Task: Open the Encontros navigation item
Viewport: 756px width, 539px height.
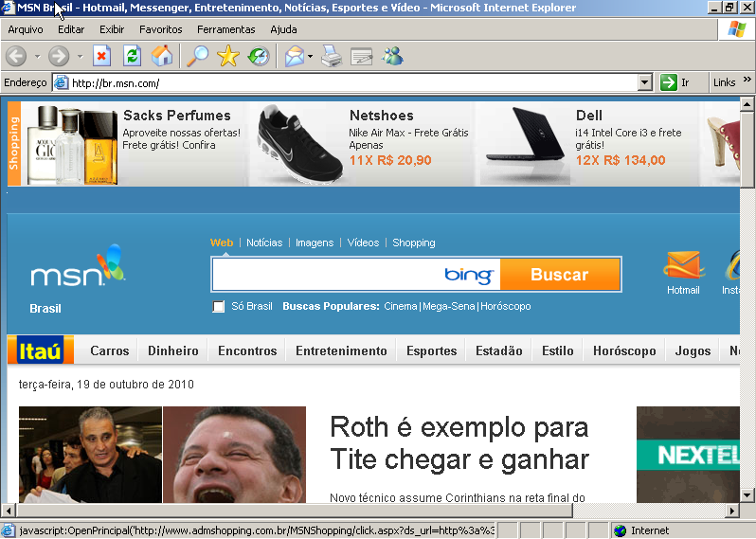Action: [x=247, y=350]
